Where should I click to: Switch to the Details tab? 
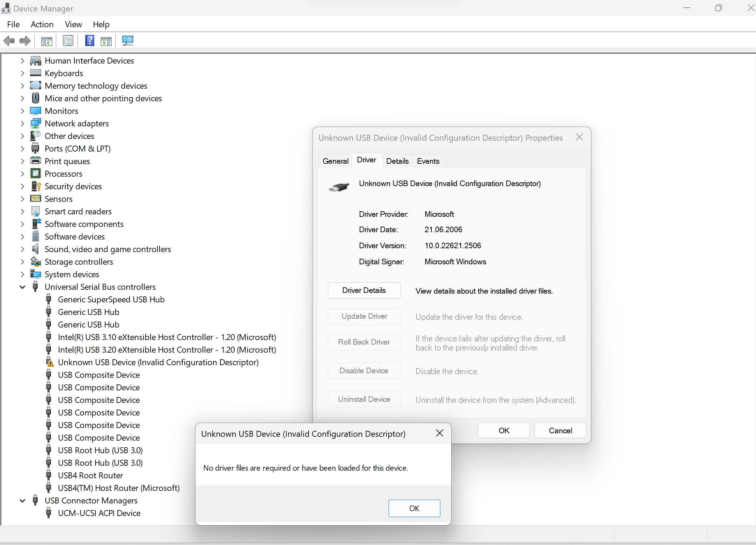(x=397, y=161)
